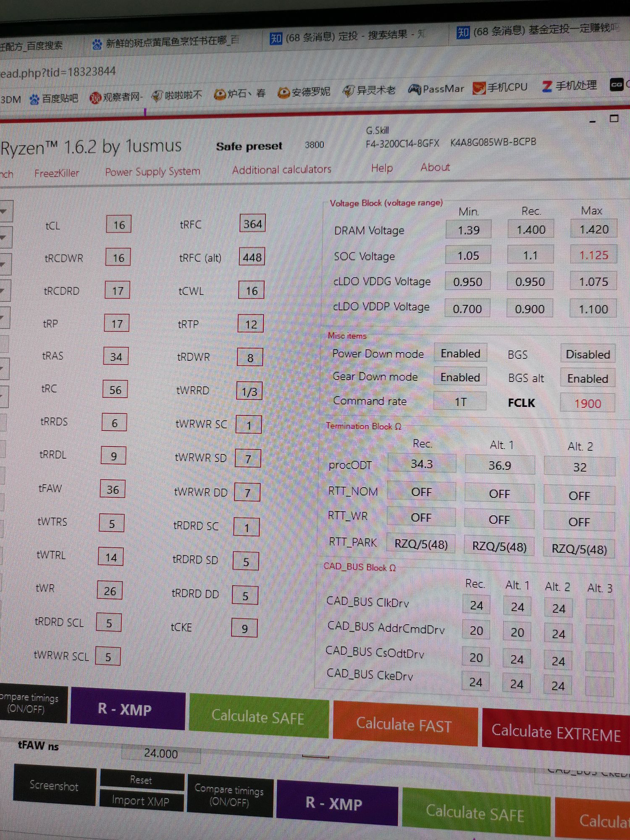Open the 观察者网 bookmark
The width and height of the screenshot is (630, 840).
tap(116, 97)
